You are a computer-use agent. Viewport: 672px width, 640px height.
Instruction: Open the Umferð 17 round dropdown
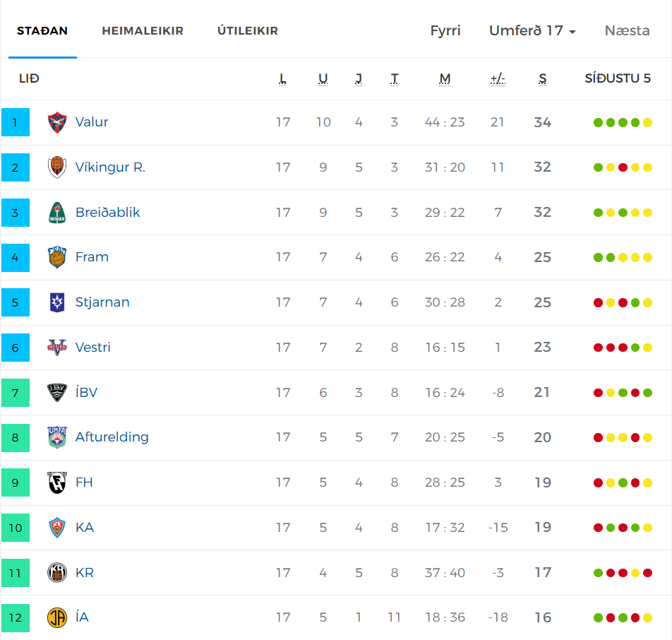coord(532,30)
